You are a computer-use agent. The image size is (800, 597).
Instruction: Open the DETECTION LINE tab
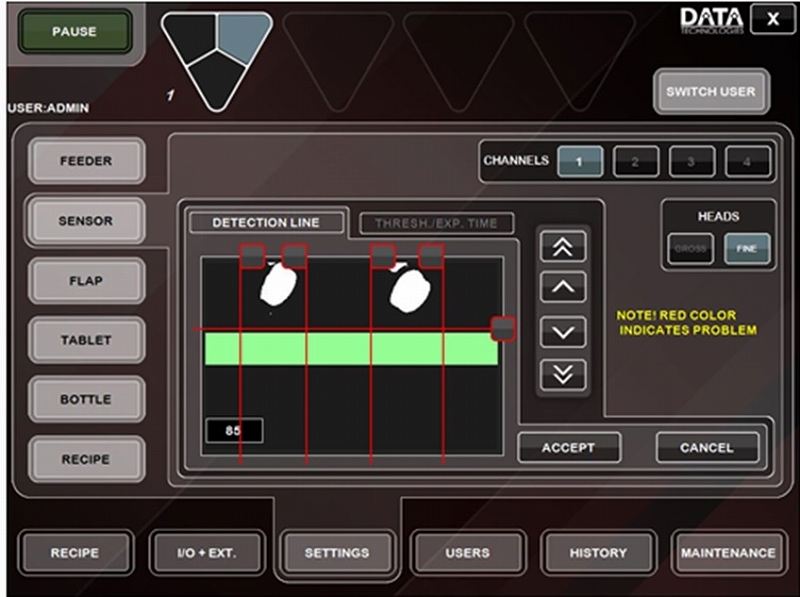pyautogui.click(x=265, y=224)
